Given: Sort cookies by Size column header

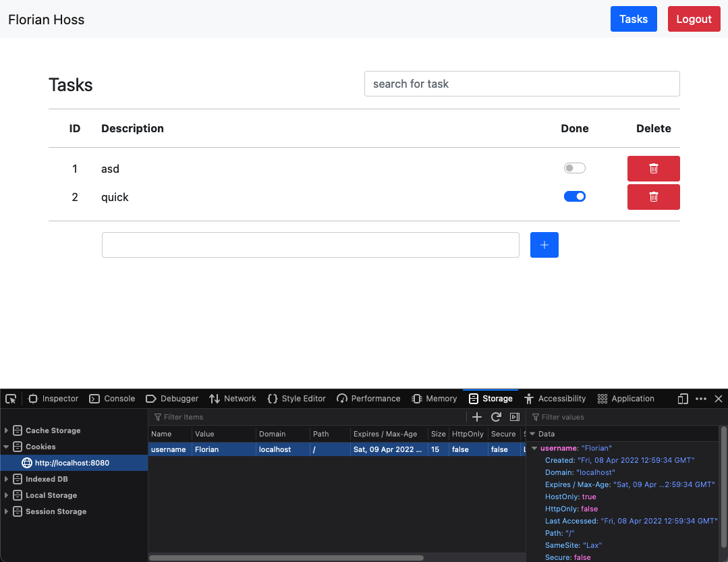Looking at the screenshot, I should 439,433.
